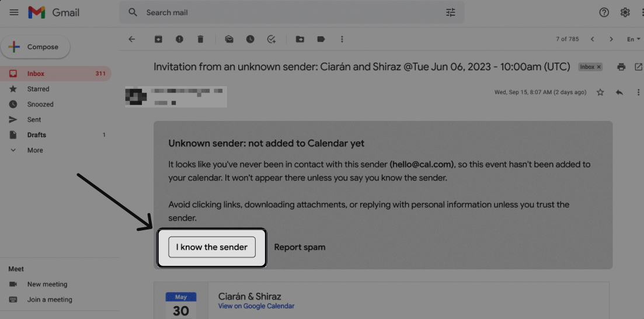The width and height of the screenshot is (644, 319).
Task: Remove the Inbox label from the subject
Action: coord(599,67)
